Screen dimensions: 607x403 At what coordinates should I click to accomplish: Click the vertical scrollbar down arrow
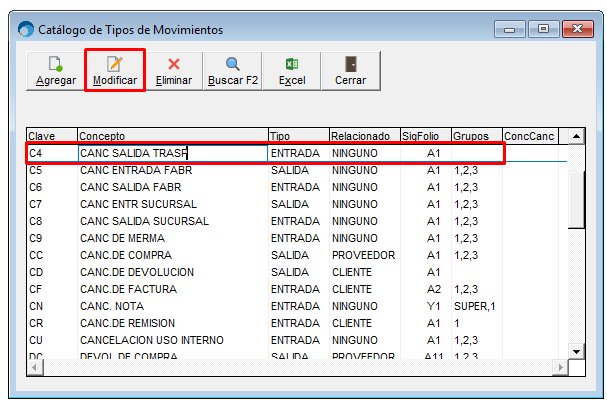(576, 352)
